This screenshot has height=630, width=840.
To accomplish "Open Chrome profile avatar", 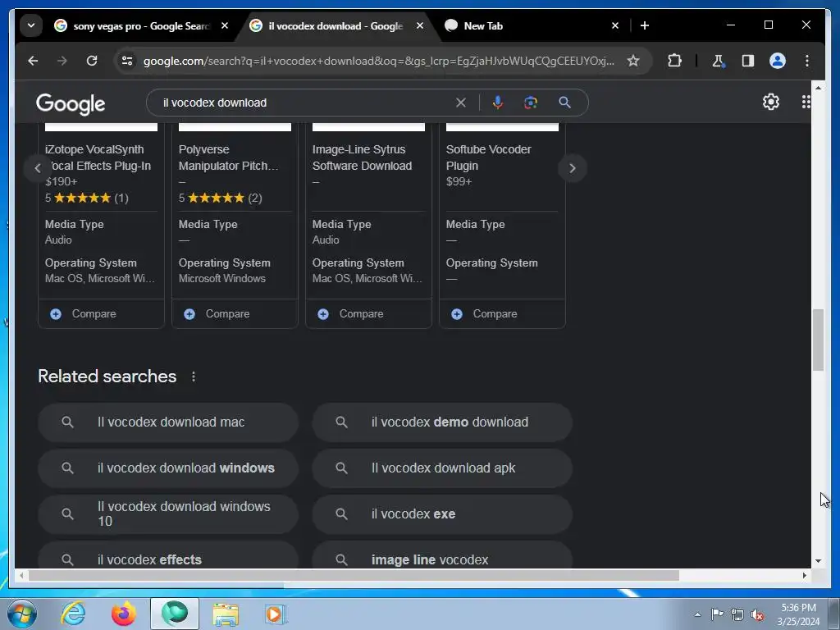I will click(778, 61).
